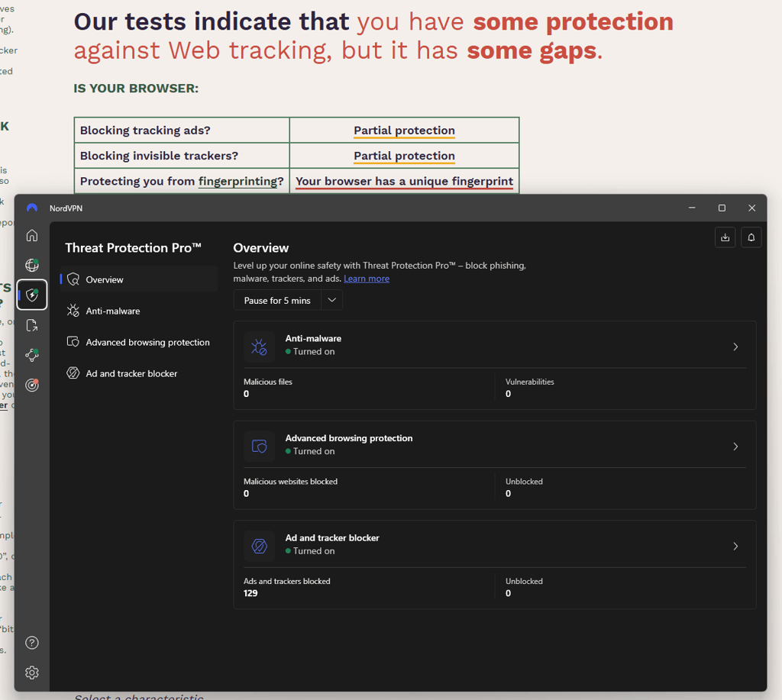Follow the Learn more link
Screen dimensions: 782x700
click(367, 279)
